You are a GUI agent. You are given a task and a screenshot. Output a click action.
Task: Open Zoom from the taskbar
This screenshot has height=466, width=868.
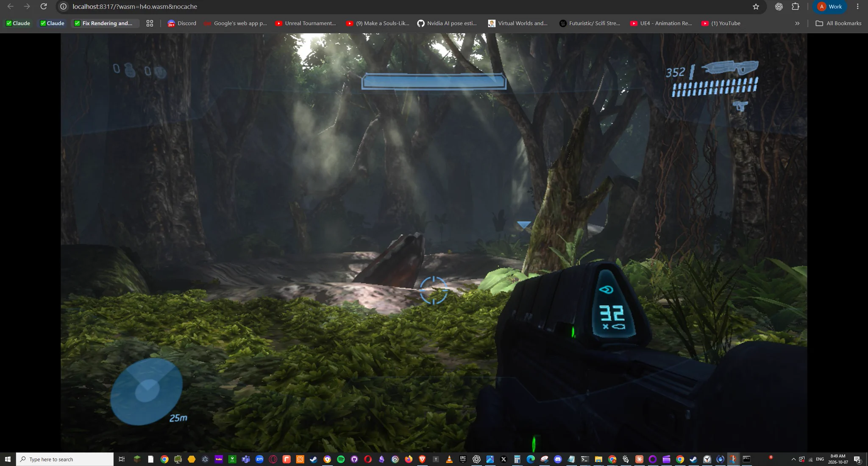[259, 459]
